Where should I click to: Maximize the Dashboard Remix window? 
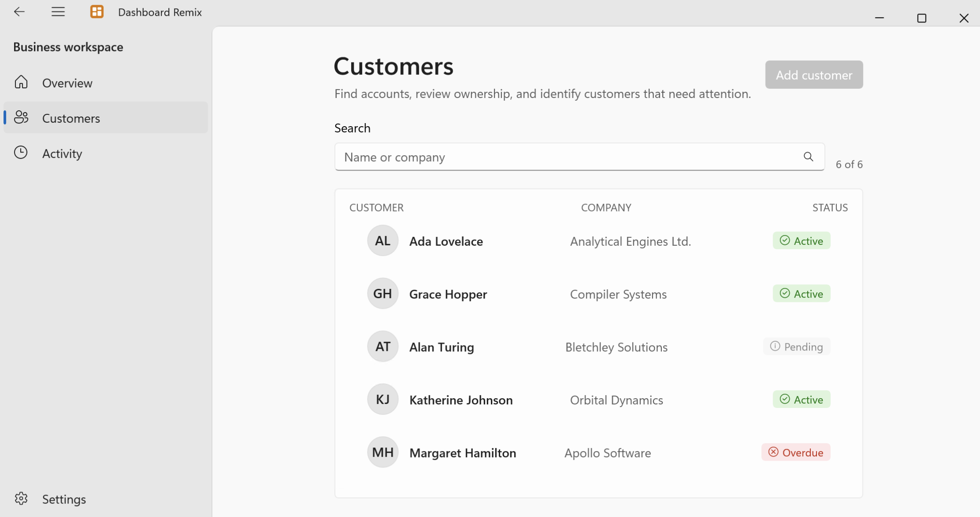tap(922, 18)
